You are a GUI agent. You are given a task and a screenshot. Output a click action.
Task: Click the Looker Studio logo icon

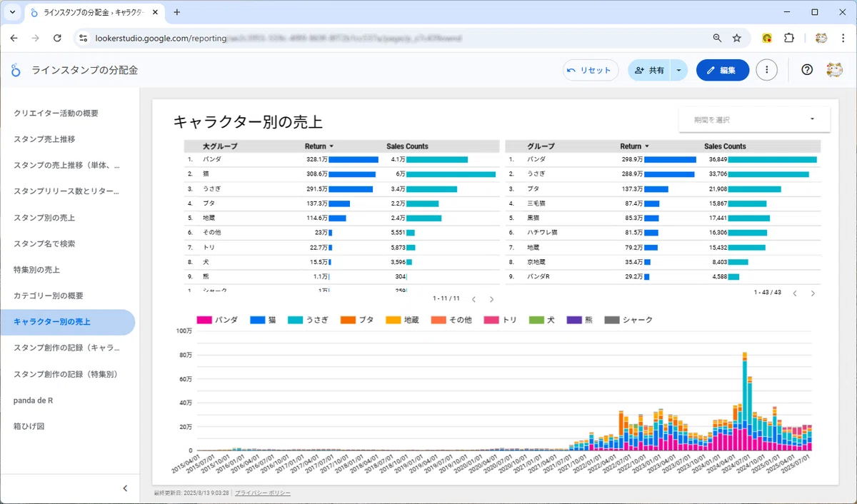[16, 70]
